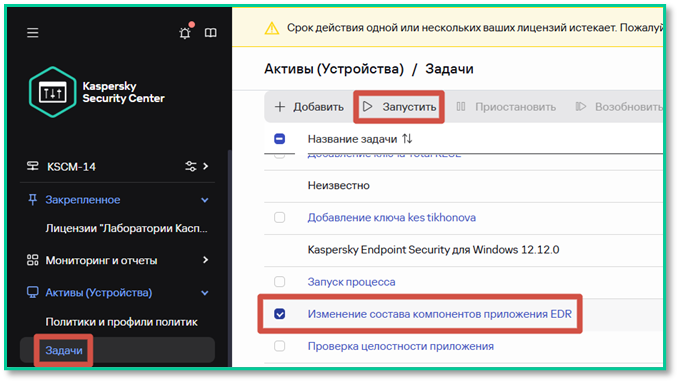Click Задачи in the breadcrumb

449,69
